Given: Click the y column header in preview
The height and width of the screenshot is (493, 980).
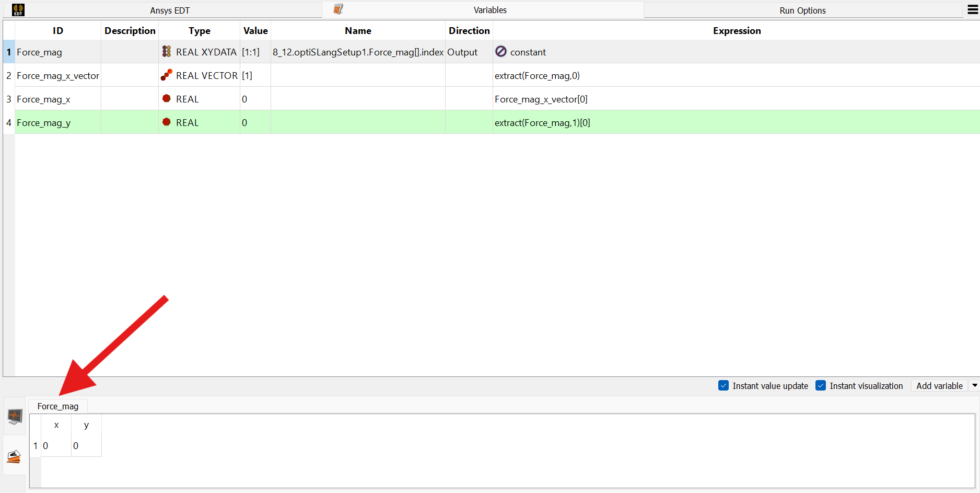Looking at the screenshot, I should [86, 425].
